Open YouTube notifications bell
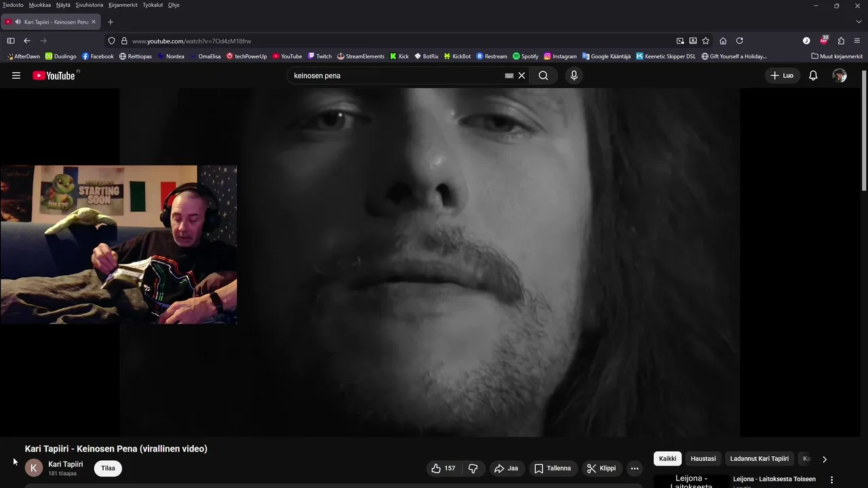This screenshot has width=868, height=488. tap(813, 76)
